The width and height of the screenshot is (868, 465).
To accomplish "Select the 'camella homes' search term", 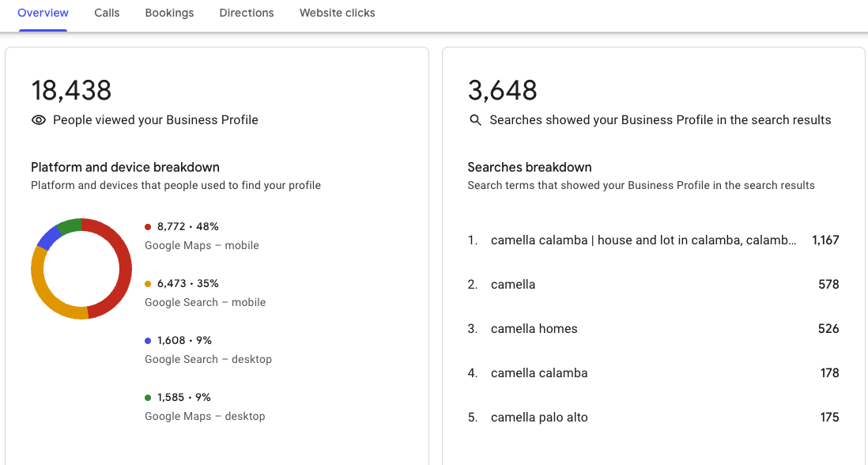I will (x=534, y=328).
